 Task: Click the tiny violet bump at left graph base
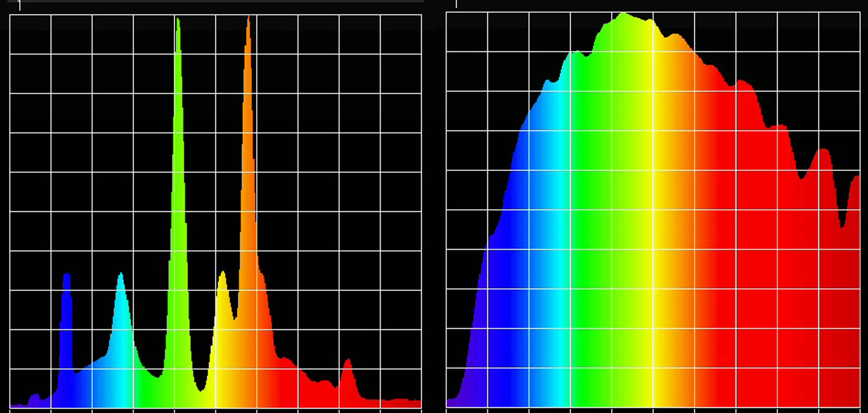(x=34, y=401)
